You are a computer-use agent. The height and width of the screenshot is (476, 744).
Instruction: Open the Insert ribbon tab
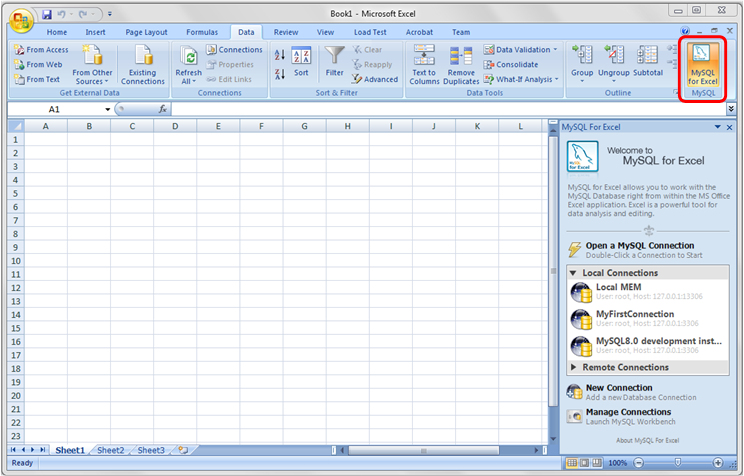[x=95, y=32]
